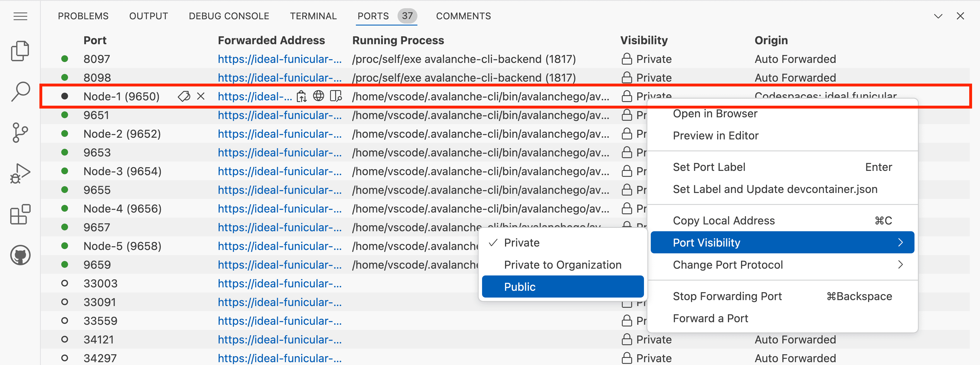Select Public port visibility option
The image size is (980, 365).
tap(562, 287)
